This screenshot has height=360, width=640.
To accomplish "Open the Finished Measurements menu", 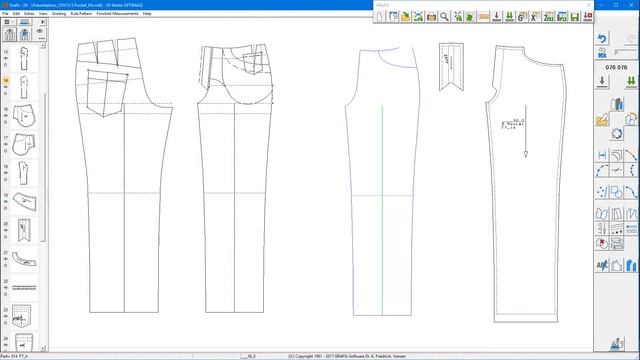I will (118, 13).
